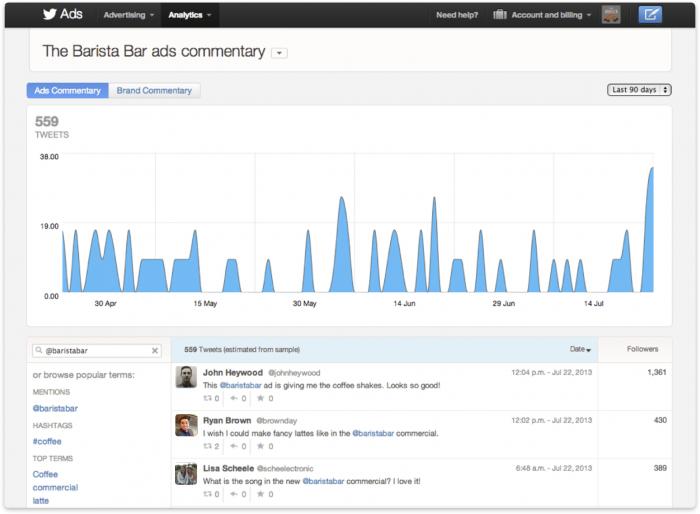
Task: Open Lisa Scheele's name link
Action: tap(228, 468)
